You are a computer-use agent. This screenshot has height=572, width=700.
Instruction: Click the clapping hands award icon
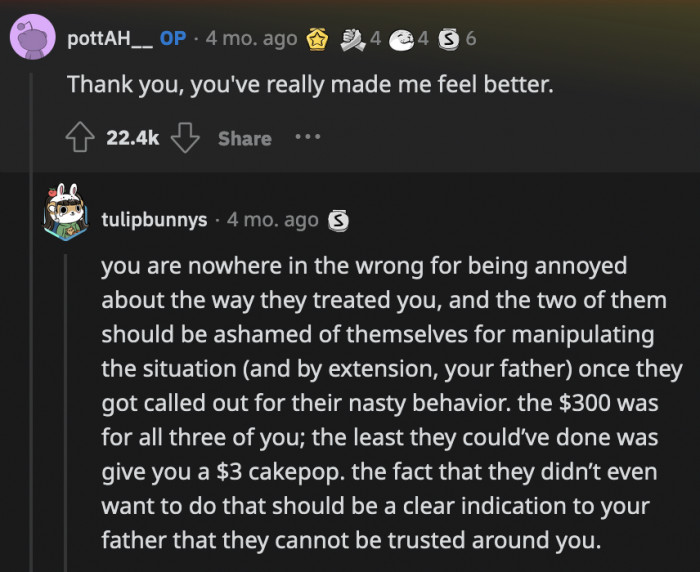coord(353,39)
